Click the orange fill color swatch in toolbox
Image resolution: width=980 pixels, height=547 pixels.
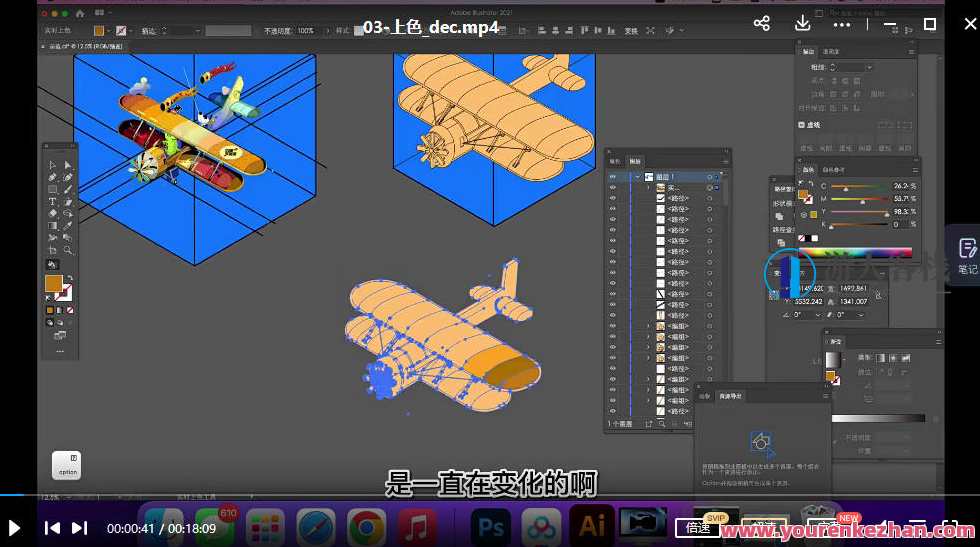(x=53, y=283)
